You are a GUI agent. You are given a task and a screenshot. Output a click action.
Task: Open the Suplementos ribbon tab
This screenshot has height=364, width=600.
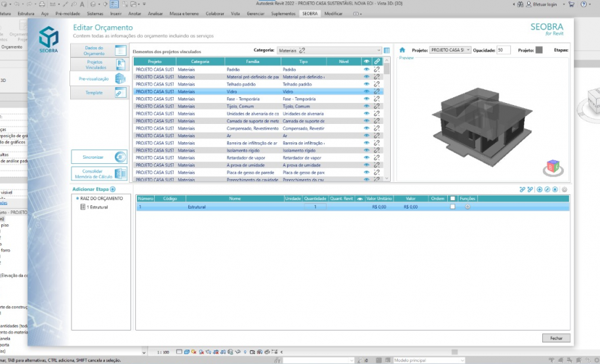pos(283,13)
